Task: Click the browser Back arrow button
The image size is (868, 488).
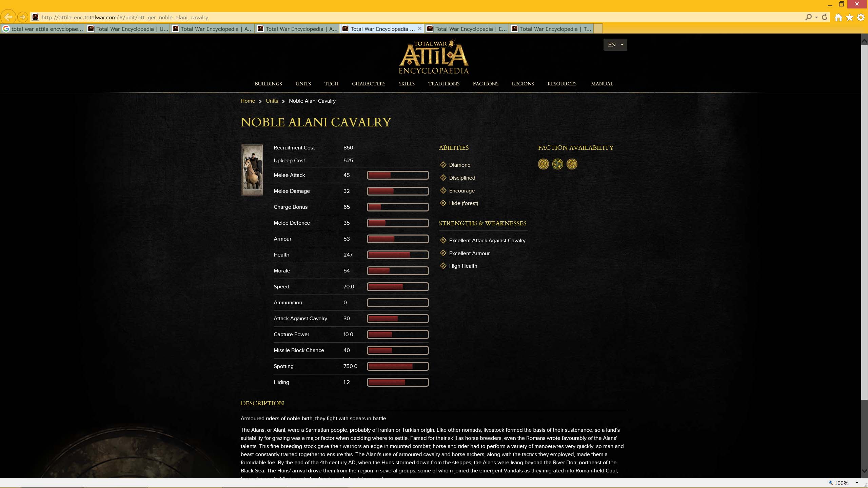Action: [x=8, y=17]
